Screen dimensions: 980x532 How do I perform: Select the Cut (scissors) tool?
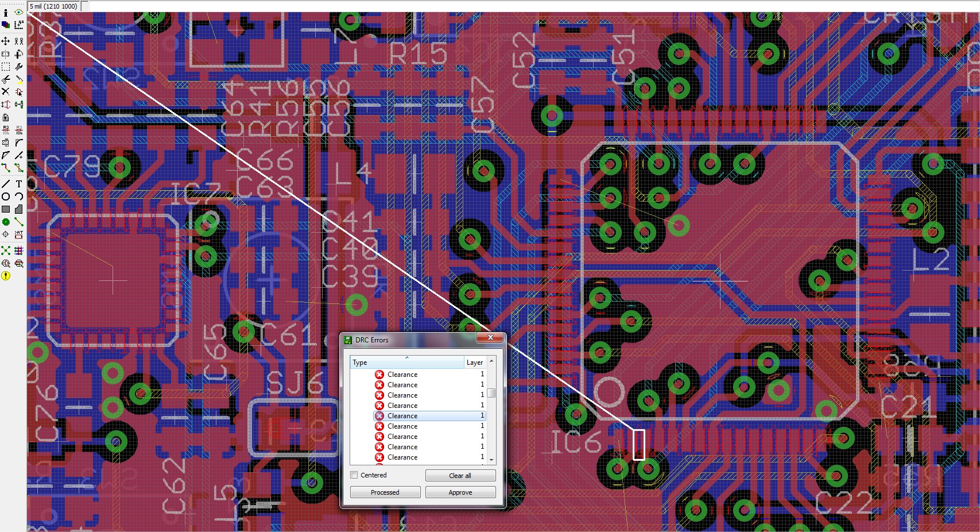[x=5, y=79]
